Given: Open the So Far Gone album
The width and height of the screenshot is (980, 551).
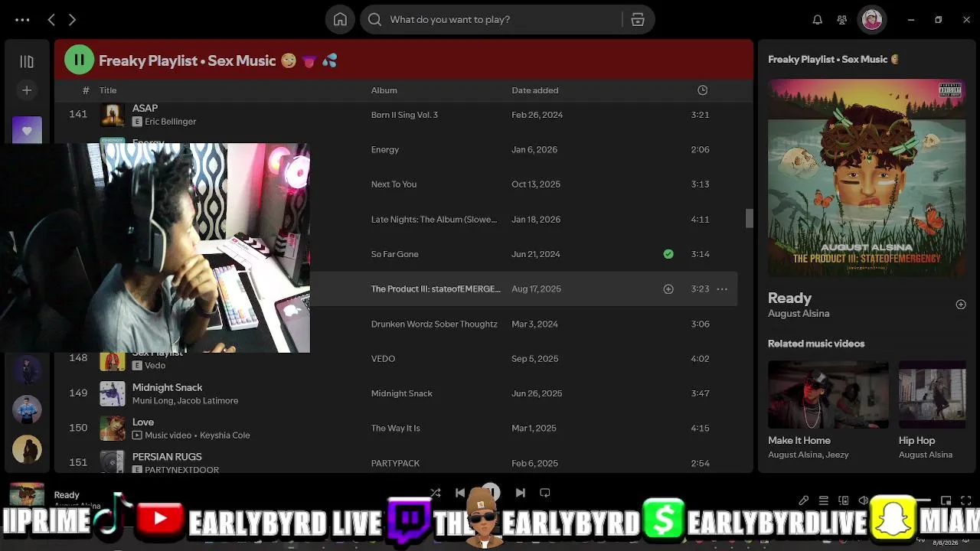Looking at the screenshot, I should tap(395, 254).
